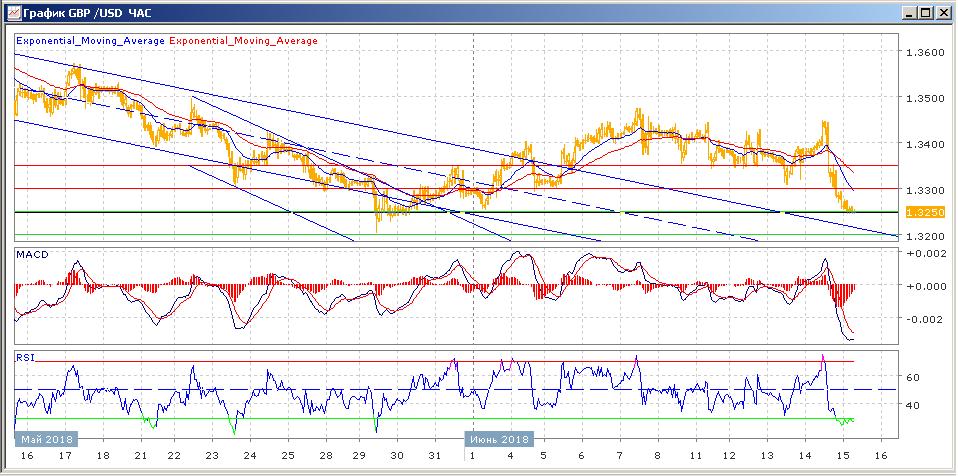The image size is (958, 476).
Task: Click the RSI scale value 40
Action: click(912, 405)
